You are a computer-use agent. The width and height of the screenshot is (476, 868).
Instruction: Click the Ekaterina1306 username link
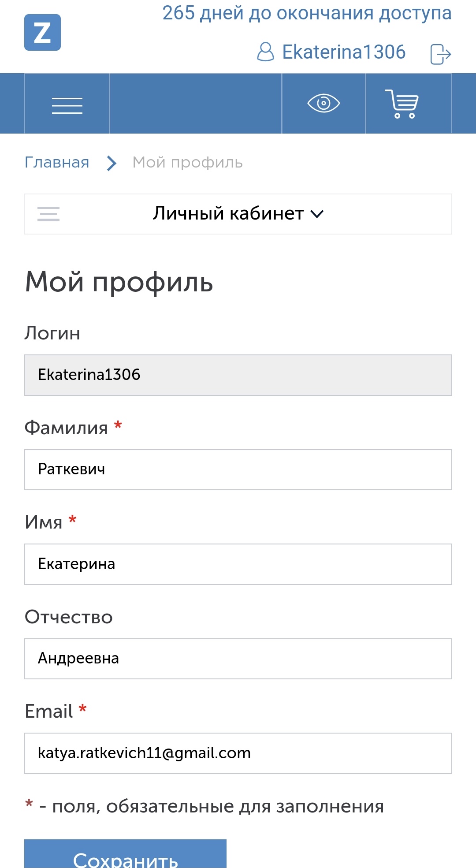coord(343,52)
